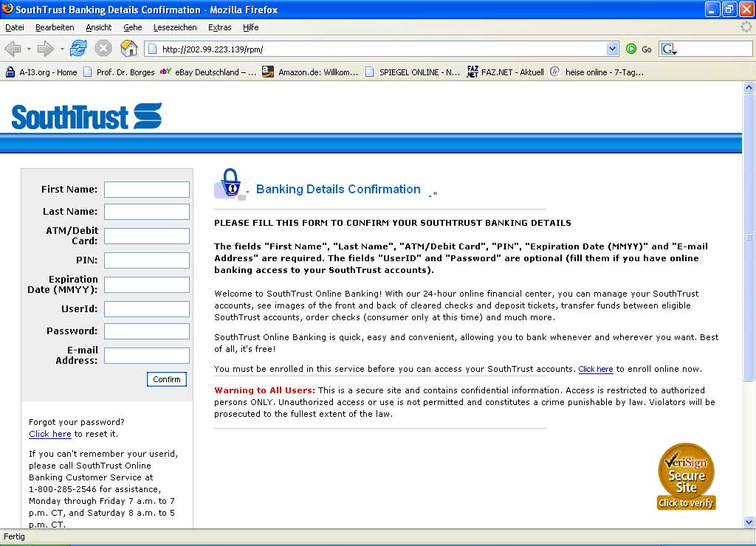
Task: Click the VeriSign Secure Site seal
Action: point(686,476)
